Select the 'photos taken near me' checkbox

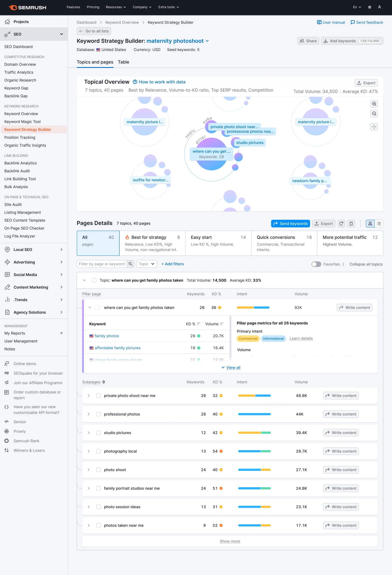99,525
